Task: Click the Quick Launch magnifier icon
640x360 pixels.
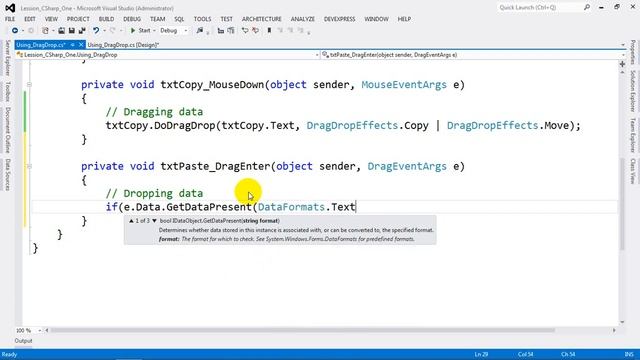Action: 587,7
